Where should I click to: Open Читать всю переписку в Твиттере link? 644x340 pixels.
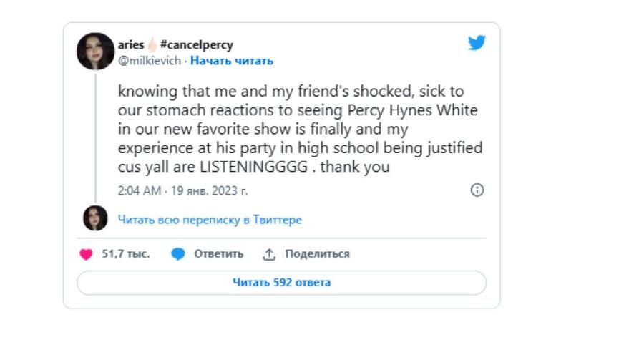pyautogui.click(x=210, y=220)
